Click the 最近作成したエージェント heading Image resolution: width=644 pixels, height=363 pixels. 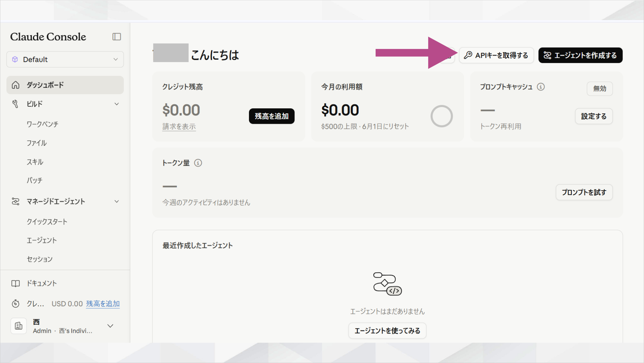tap(197, 246)
